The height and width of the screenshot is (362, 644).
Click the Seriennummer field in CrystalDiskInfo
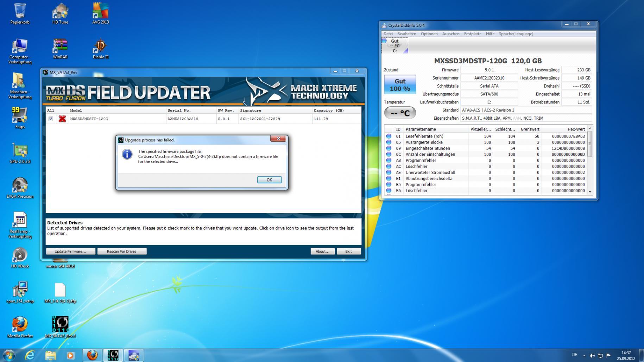[x=489, y=78]
